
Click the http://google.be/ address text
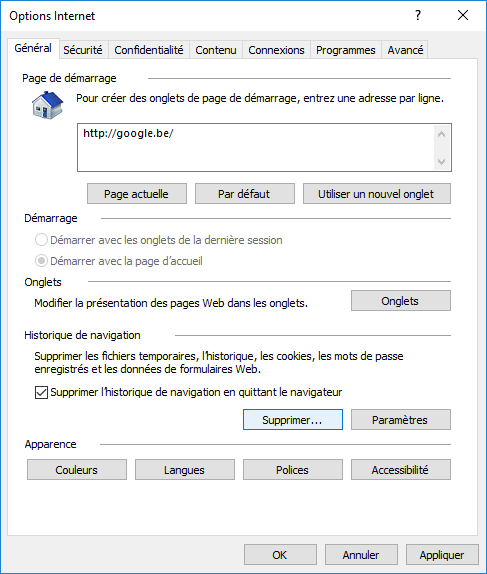click(x=128, y=133)
